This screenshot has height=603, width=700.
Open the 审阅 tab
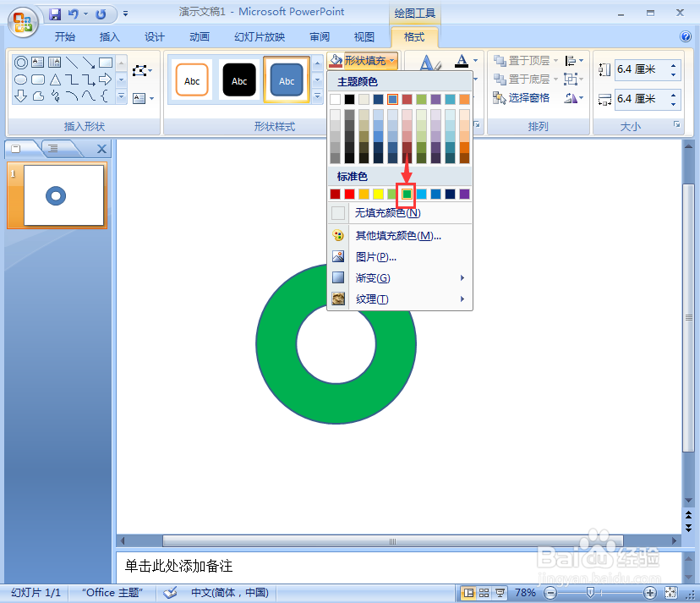point(320,37)
